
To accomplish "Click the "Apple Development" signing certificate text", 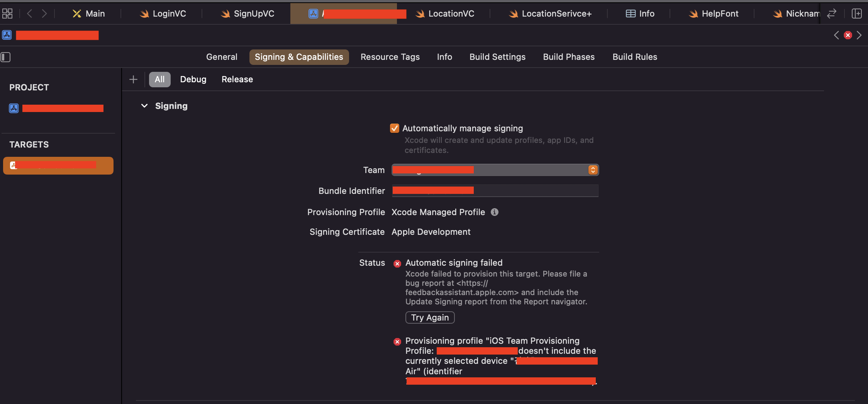I will pos(431,232).
